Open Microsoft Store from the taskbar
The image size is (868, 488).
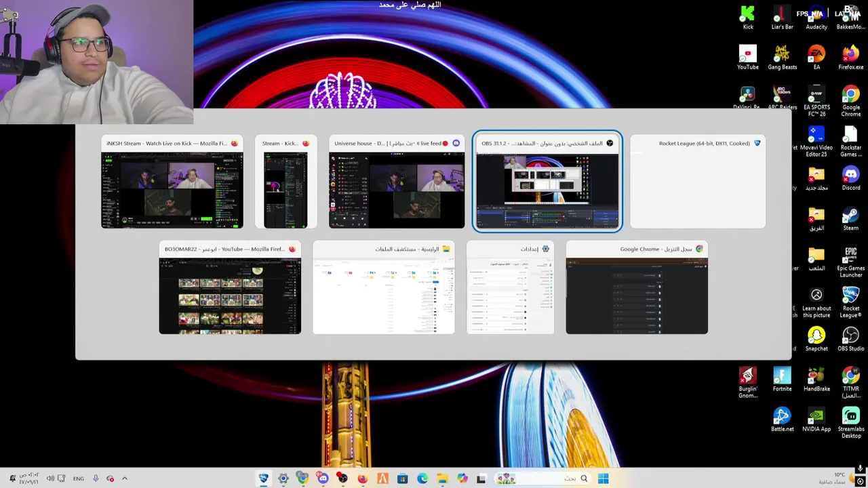pyautogui.click(x=402, y=479)
